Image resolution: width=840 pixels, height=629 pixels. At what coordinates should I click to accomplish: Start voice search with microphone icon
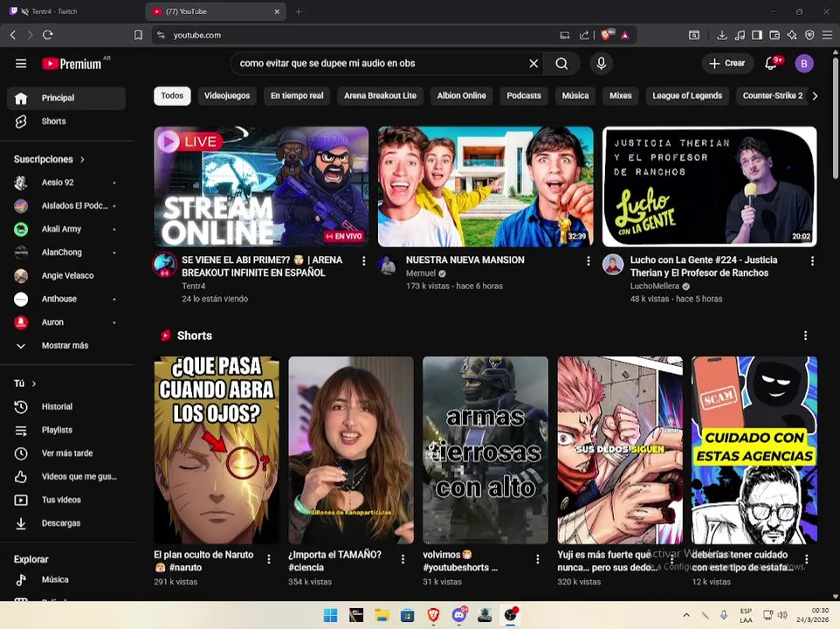coord(601,63)
